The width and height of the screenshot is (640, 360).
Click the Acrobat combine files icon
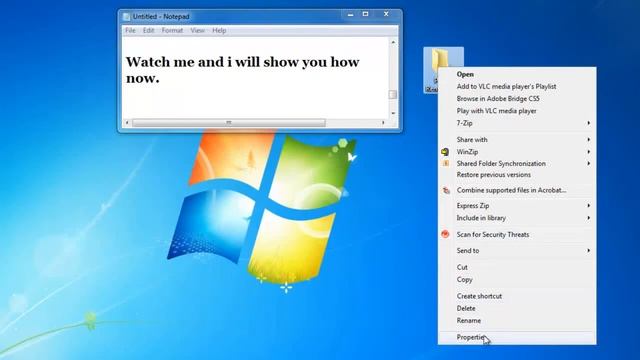tap(446, 190)
